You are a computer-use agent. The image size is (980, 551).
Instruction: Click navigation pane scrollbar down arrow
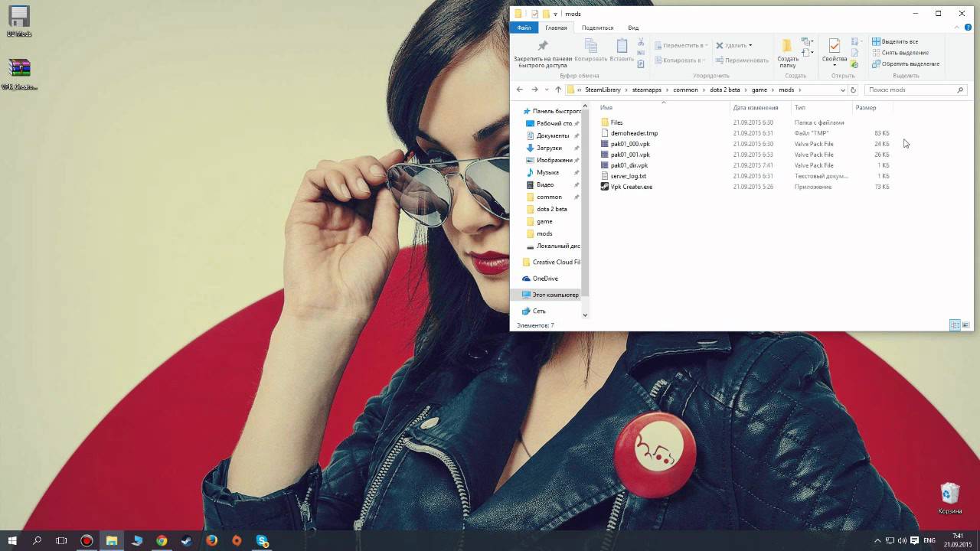click(x=585, y=315)
